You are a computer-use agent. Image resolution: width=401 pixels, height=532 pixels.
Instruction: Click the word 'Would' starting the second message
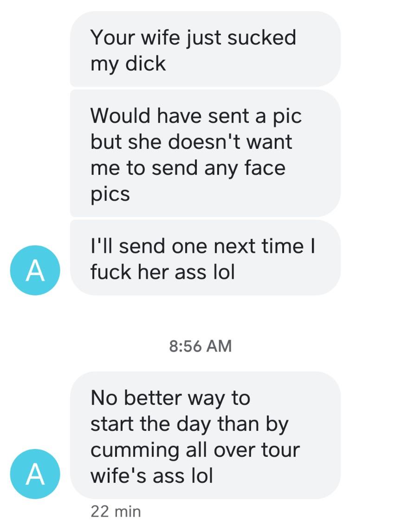pyautogui.click(x=120, y=115)
